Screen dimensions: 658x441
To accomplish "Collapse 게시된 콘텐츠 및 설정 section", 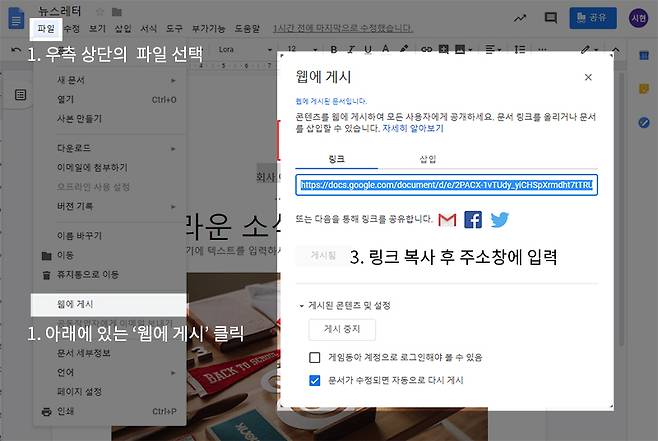I will 301,305.
